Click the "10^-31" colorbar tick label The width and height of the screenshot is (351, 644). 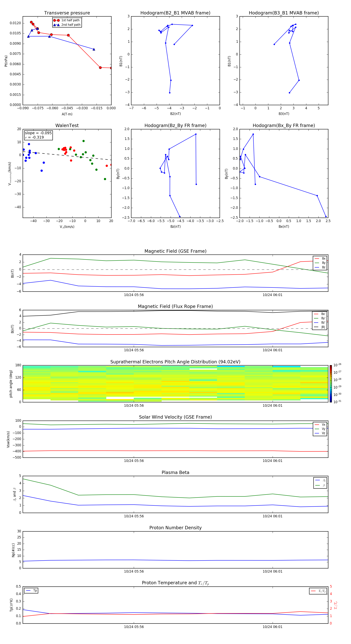click(337, 402)
